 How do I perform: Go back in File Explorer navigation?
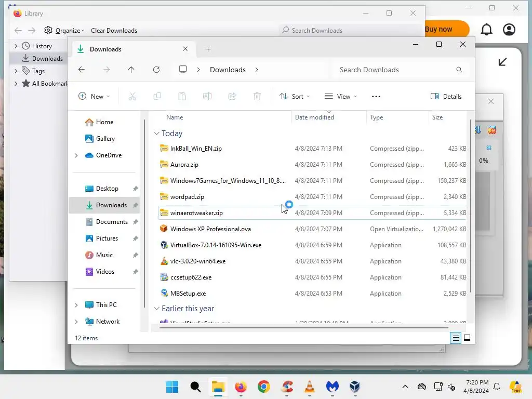(x=82, y=70)
